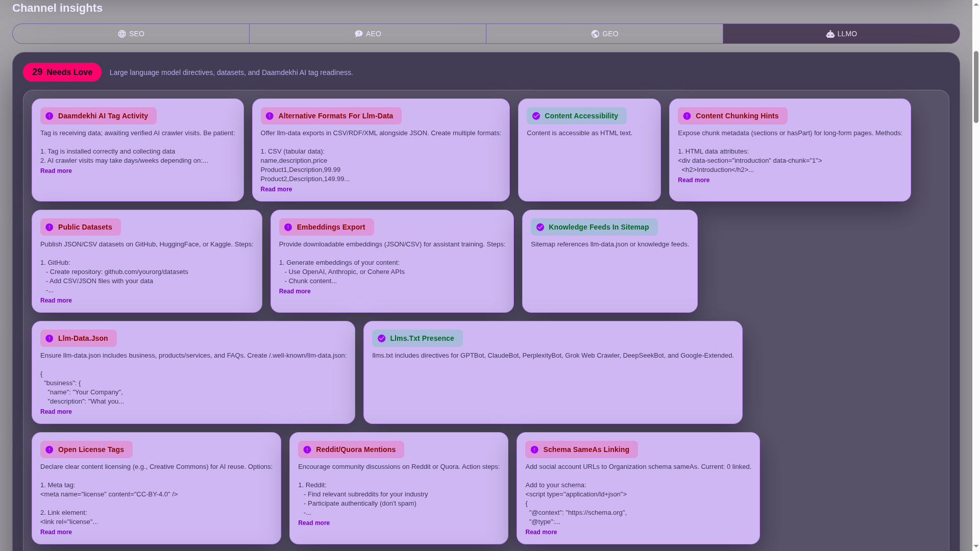Click the Alternative Formats For Llm-Data label
Viewport: 980px width, 551px height.
coord(335,116)
